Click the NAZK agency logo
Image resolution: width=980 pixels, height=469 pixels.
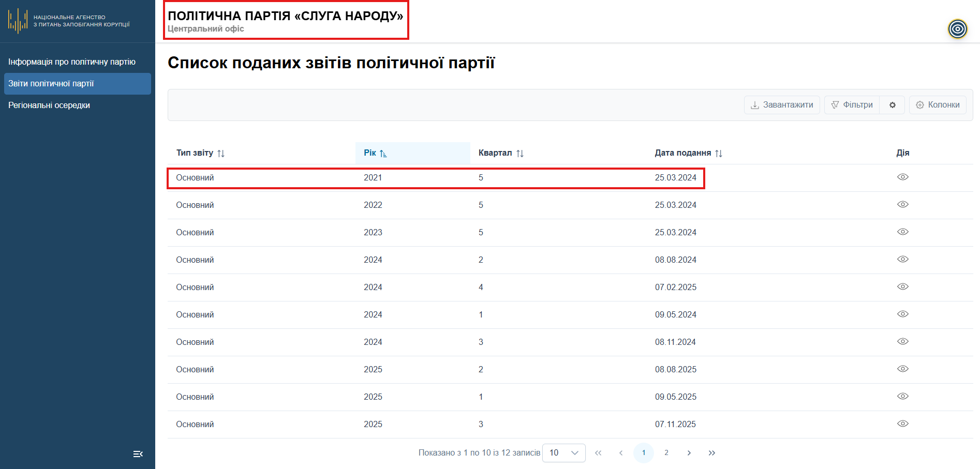tap(69, 21)
